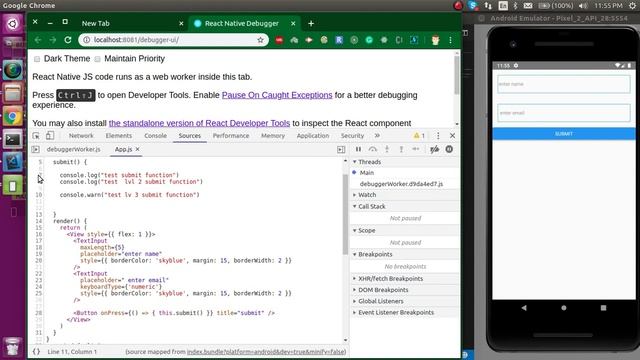Open the Console DevTools tab
The image size is (640, 360).
[155, 136]
